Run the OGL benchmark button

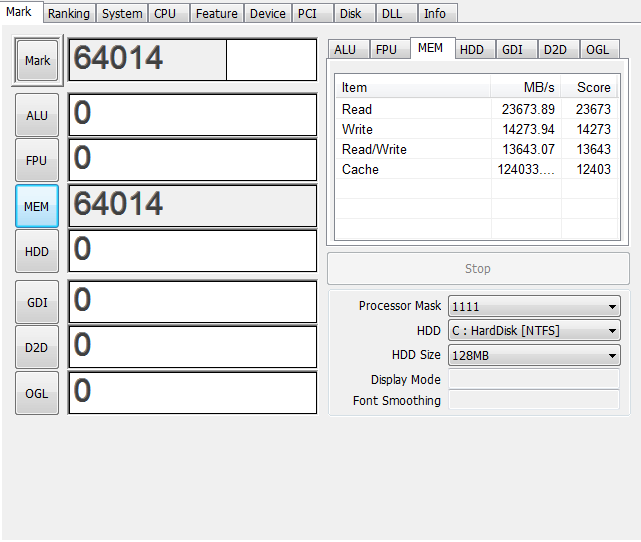[37, 393]
